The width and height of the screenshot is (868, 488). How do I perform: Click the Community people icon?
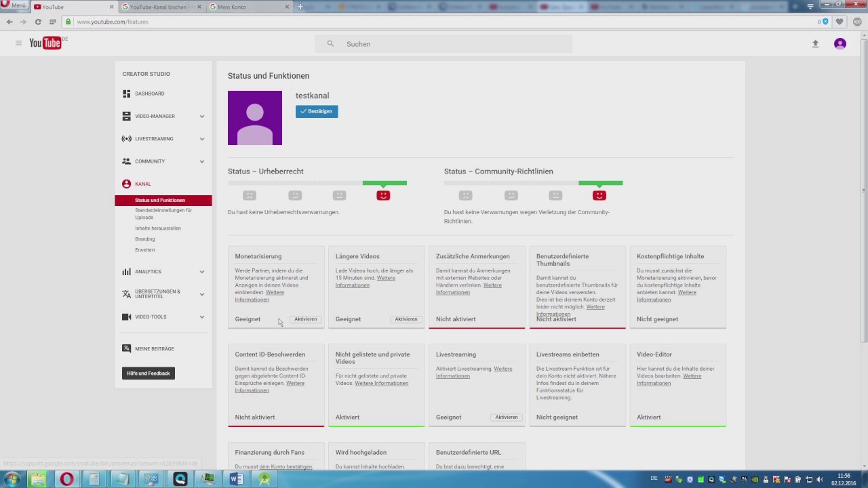point(126,161)
